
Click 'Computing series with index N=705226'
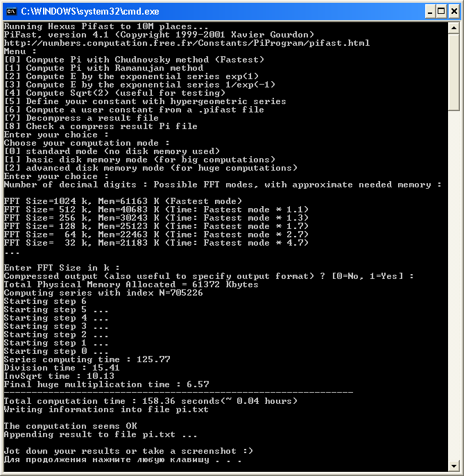pos(103,293)
